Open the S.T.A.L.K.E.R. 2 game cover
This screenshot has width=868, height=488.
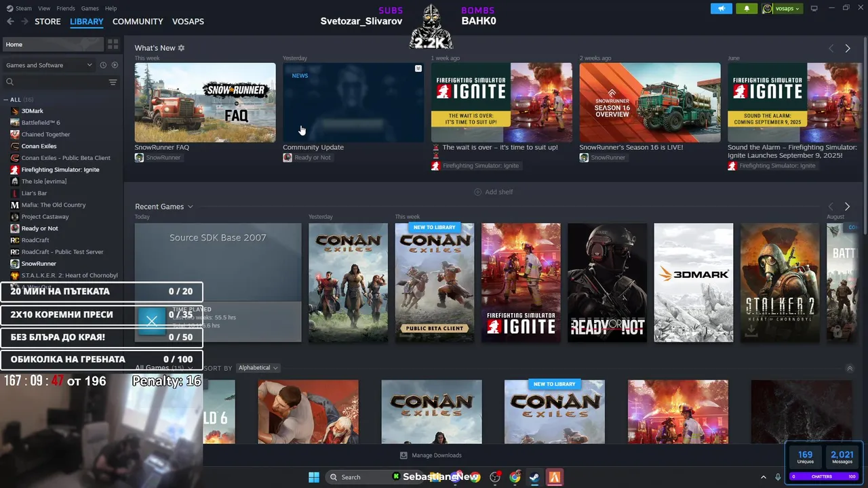[x=780, y=283]
